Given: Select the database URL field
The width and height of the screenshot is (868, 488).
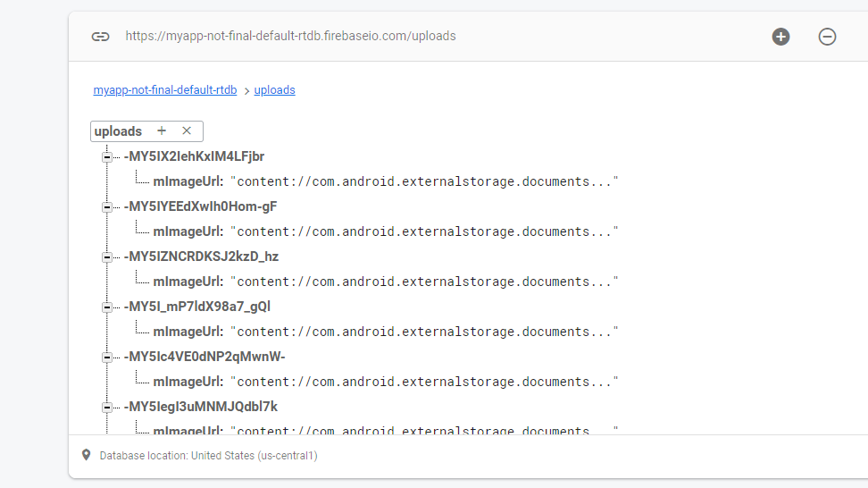Looking at the screenshot, I should (x=290, y=37).
